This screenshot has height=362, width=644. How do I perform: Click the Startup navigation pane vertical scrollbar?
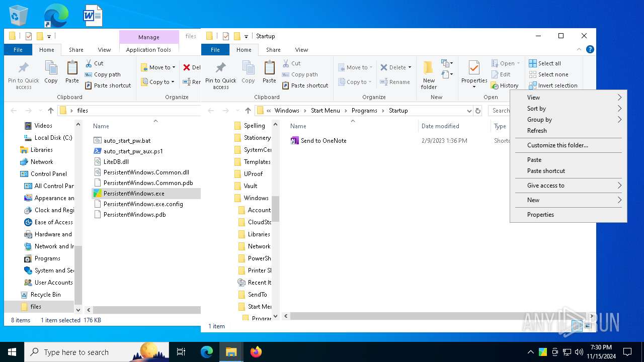click(x=275, y=209)
